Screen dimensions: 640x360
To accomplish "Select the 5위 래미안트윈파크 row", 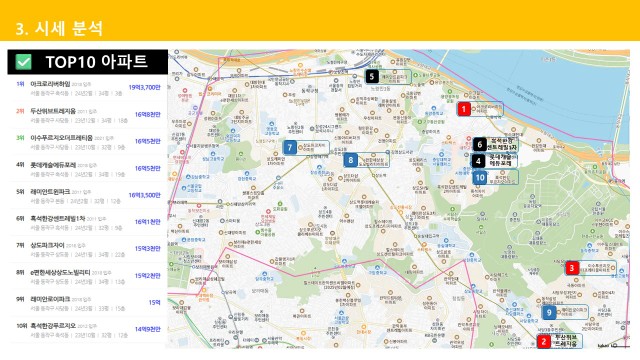I will (88, 196).
